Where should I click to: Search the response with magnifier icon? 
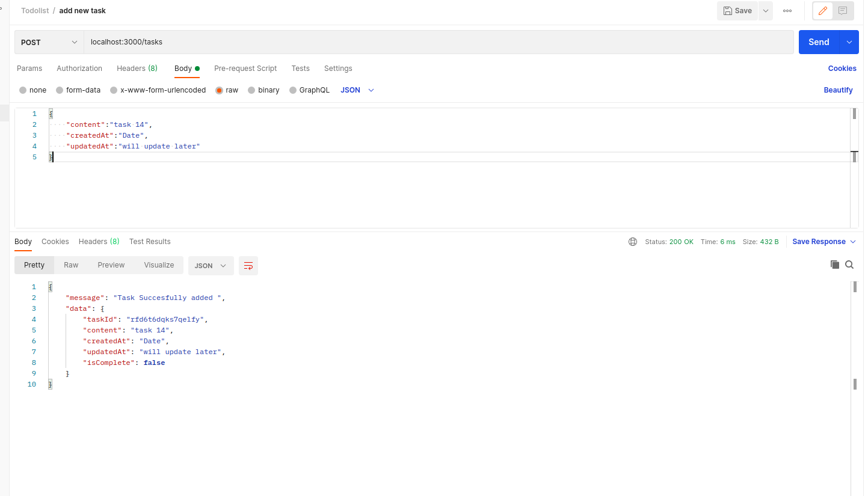[849, 265]
